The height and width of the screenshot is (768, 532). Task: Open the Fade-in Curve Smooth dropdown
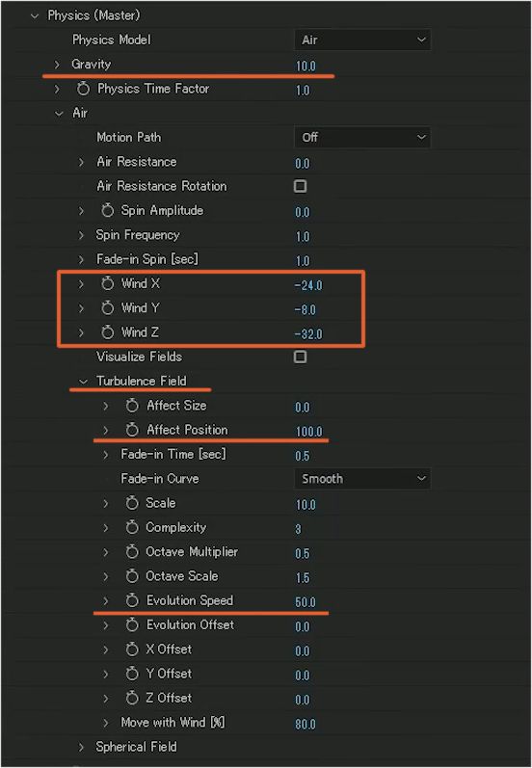click(362, 479)
